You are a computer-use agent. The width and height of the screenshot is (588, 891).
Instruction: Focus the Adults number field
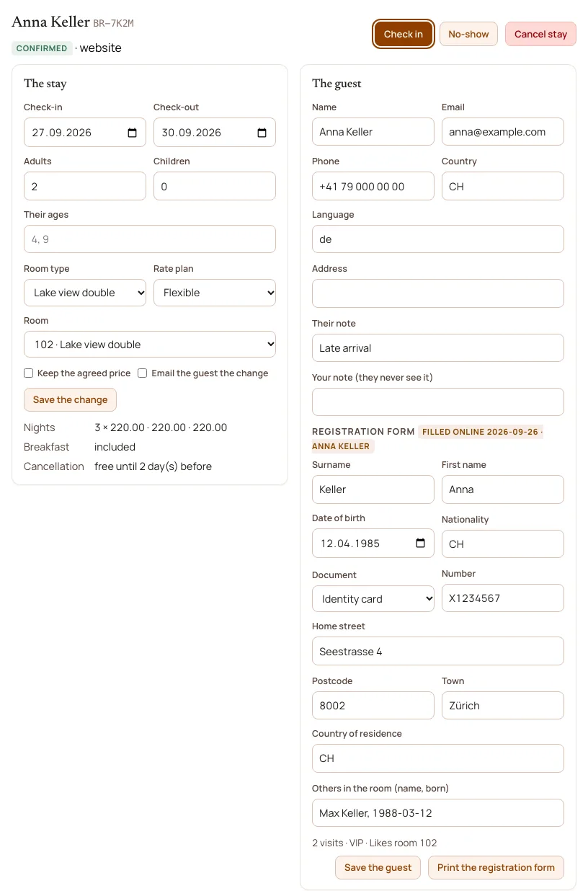pos(85,186)
